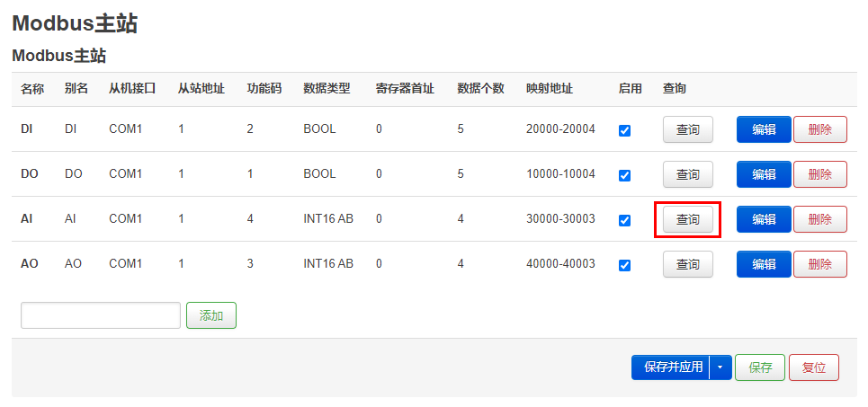Click COM1 in the DI row
Image resolution: width=868 pixels, height=407 pixels.
[x=126, y=129]
